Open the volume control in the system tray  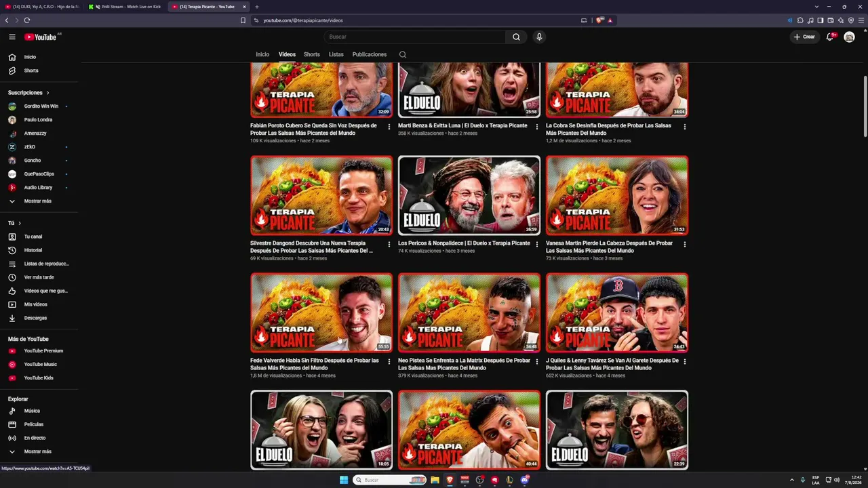click(x=837, y=480)
